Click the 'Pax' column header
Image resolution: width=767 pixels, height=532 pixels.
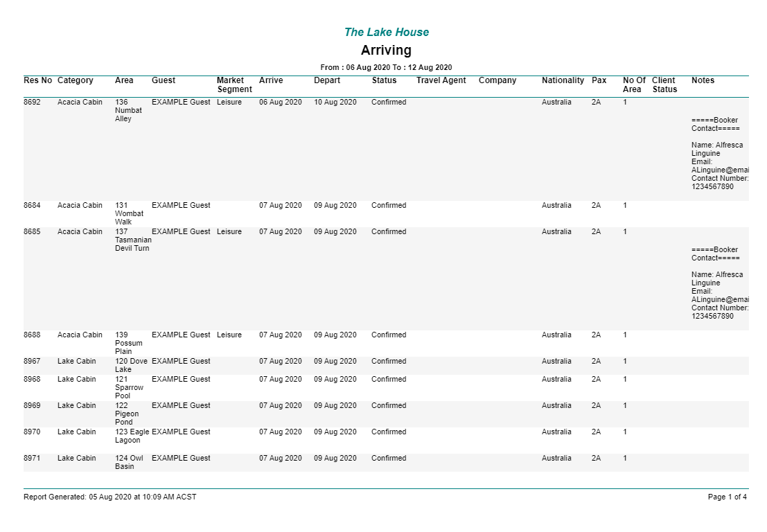[599, 80]
